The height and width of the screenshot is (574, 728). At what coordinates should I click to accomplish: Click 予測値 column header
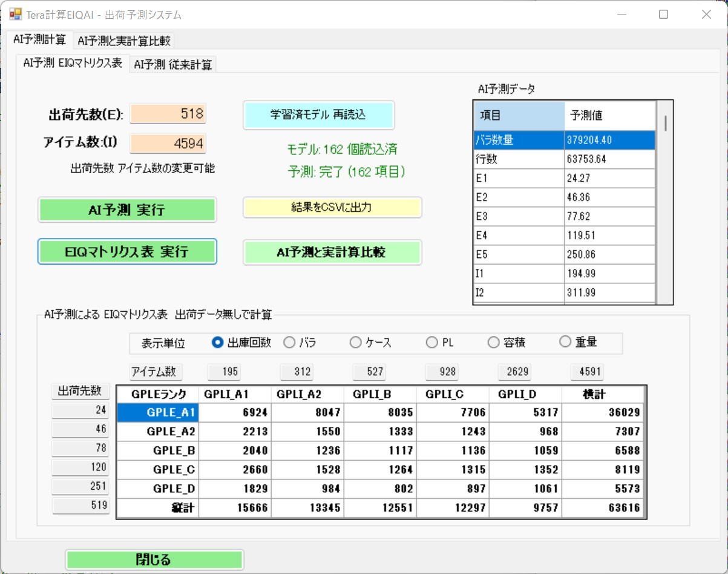(610, 116)
